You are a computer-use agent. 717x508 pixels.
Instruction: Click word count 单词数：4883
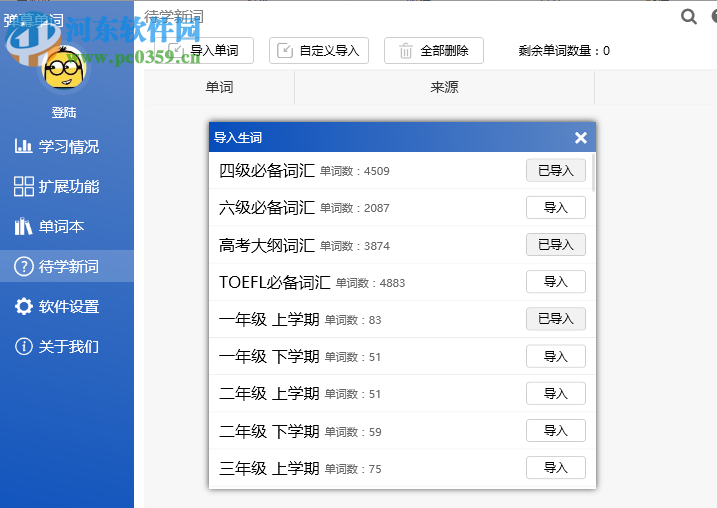point(370,283)
